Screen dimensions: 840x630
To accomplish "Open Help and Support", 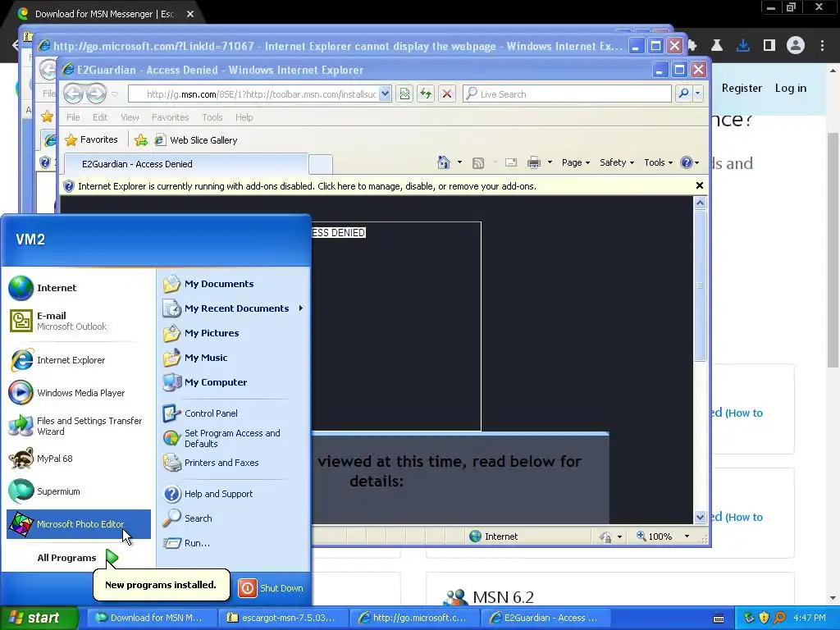I will 234,494.
